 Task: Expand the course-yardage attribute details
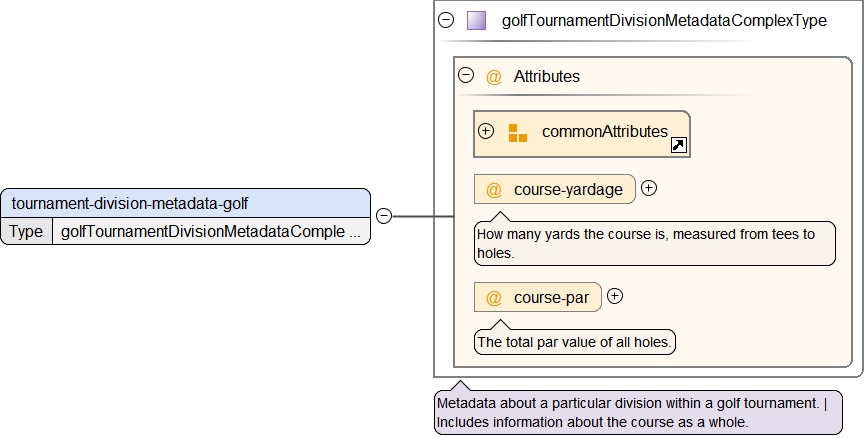[649, 188]
